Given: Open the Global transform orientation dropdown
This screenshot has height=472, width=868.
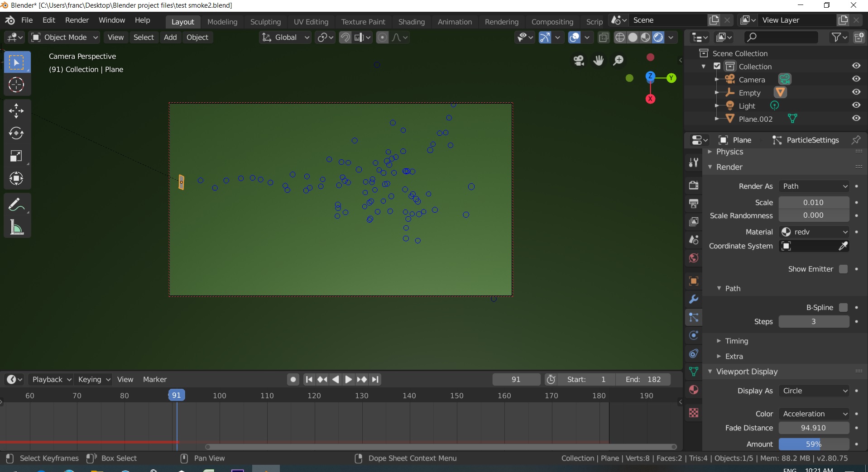Looking at the screenshot, I should 285,38.
